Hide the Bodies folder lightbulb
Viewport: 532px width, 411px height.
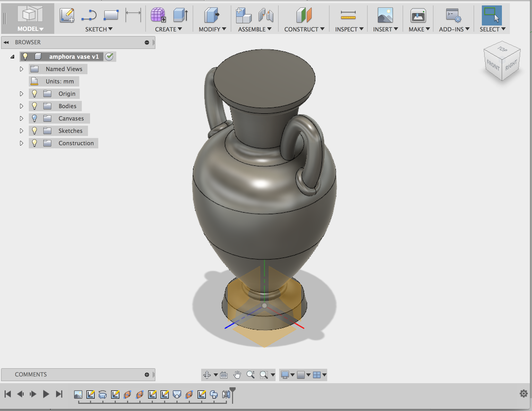pyautogui.click(x=34, y=106)
